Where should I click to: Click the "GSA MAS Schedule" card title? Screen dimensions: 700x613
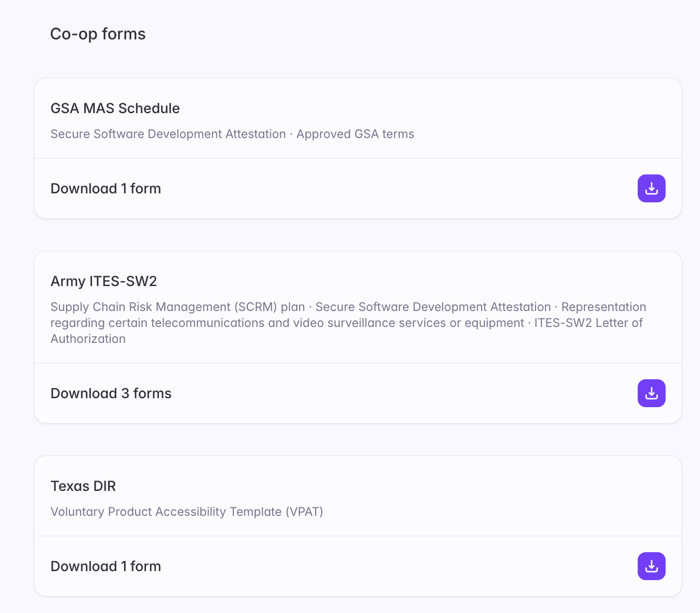(115, 108)
